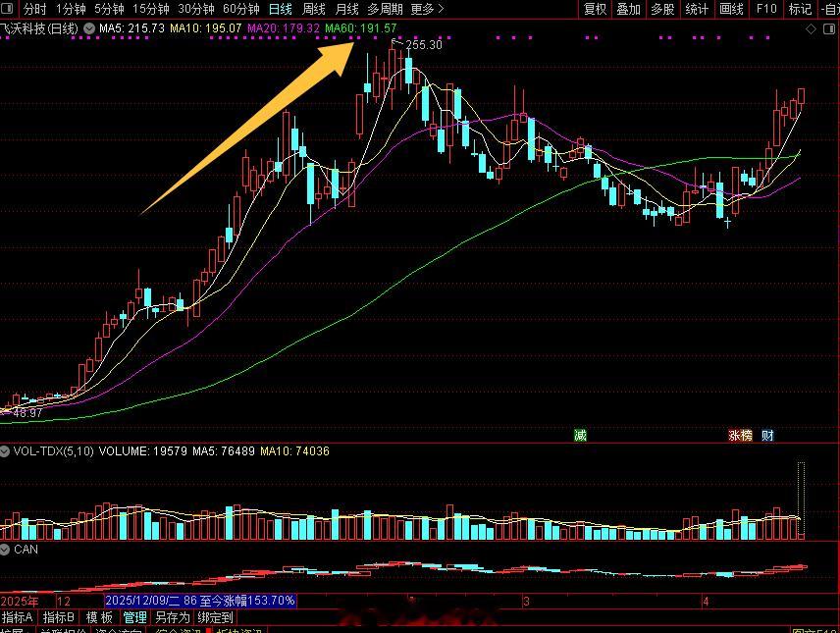Screen dimensions: 840x633
Task: Switch to 月线 monthly chart
Action: click(346, 9)
